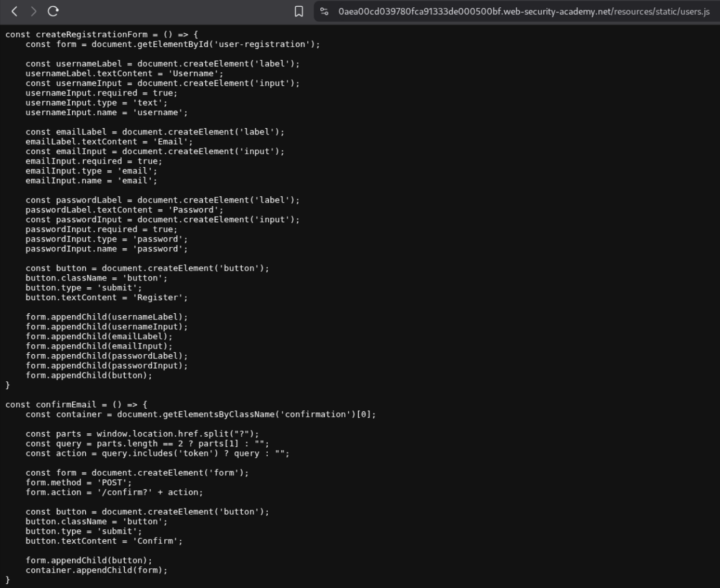This screenshot has height=588, width=720.
Task: Go back to the previous page
Action: coord(15,11)
